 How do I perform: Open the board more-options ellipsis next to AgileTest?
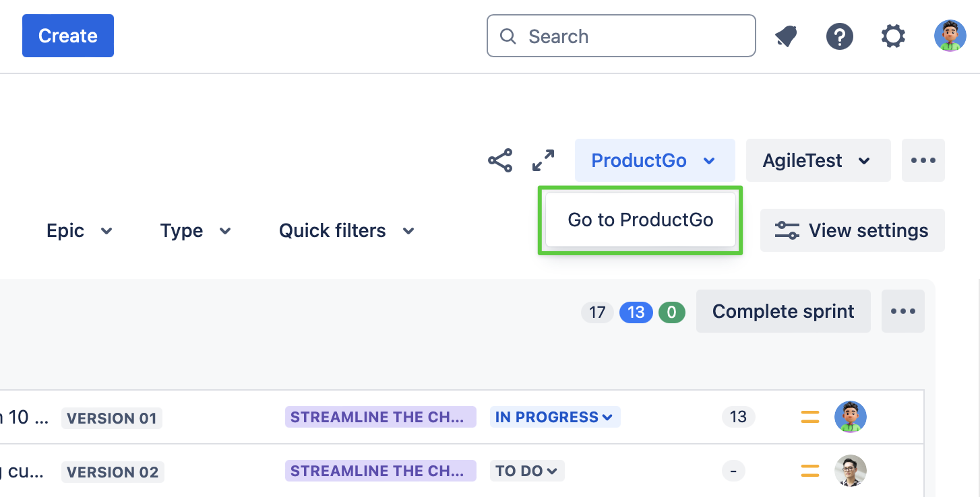[923, 161]
